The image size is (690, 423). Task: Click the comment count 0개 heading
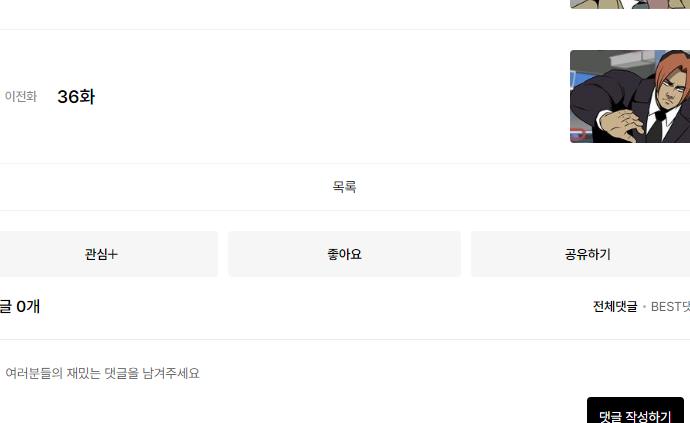pos(20,306)
